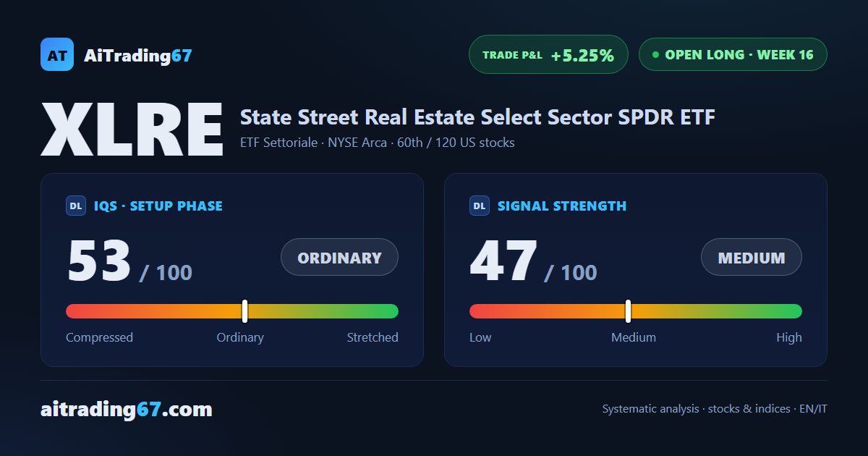Click the green status dot in Open Long badge
Screen dimensions: 868x456
point(655,54)
